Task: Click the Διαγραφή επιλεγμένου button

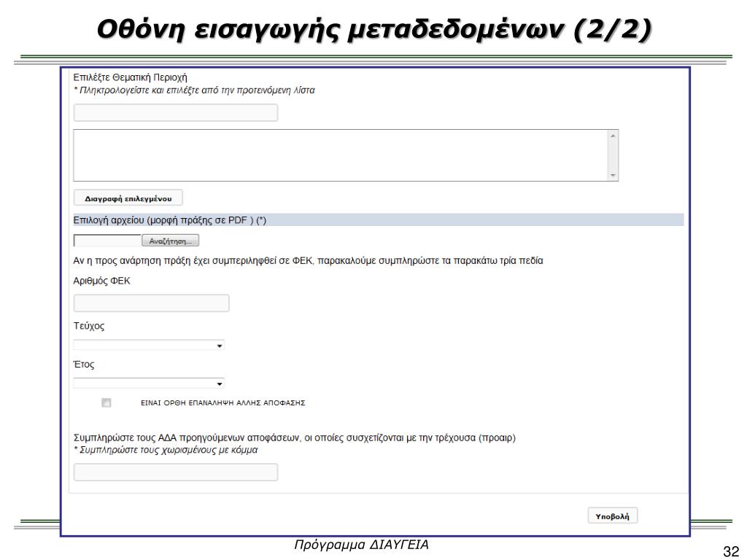Action: 128,198
